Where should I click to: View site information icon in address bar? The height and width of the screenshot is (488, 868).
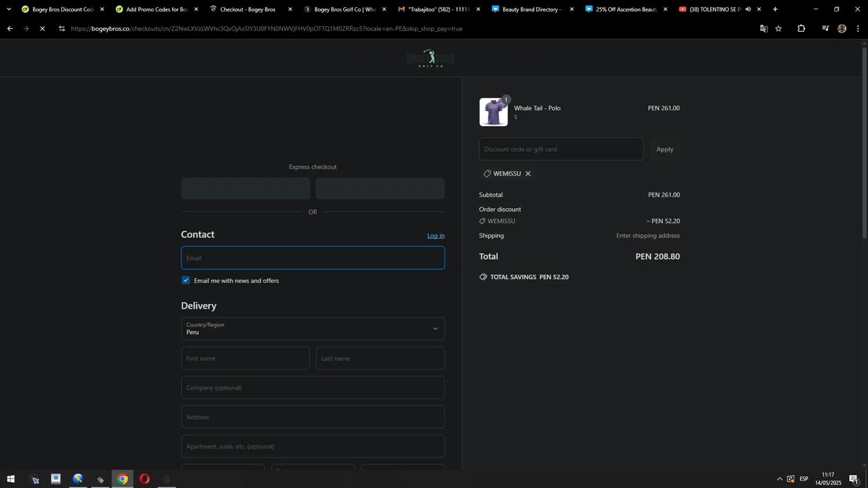click(62, 28)
